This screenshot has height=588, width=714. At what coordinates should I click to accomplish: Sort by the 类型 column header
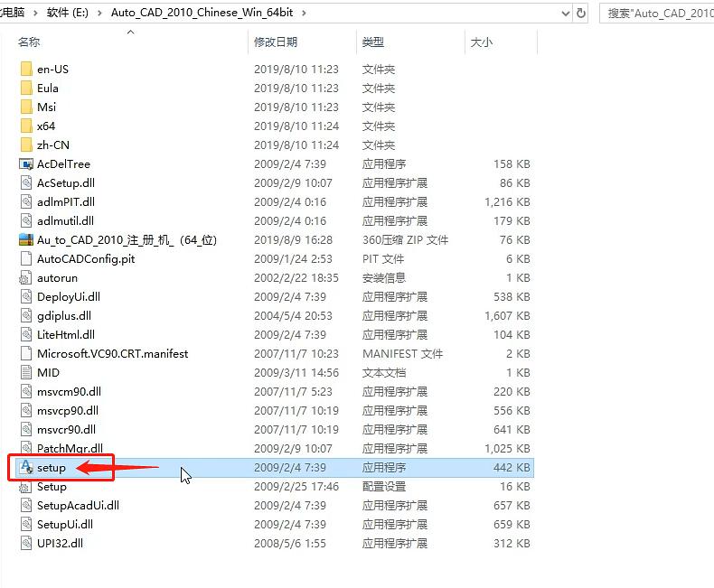[x=373, y=42]
